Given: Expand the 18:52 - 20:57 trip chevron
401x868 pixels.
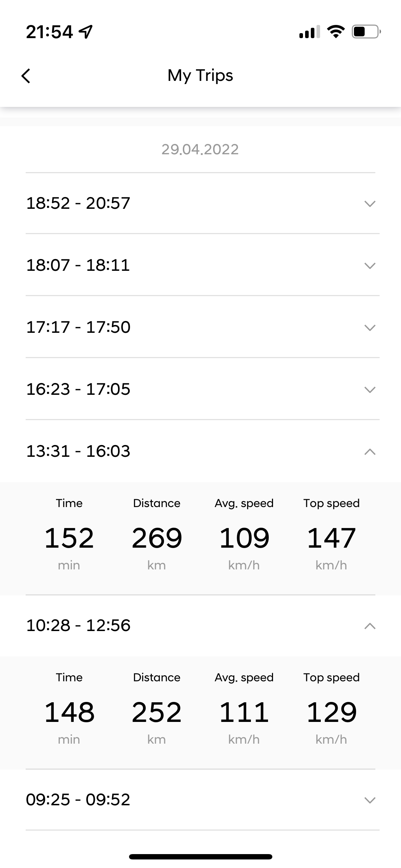Looking at the screenshot, I should (370, 203).
